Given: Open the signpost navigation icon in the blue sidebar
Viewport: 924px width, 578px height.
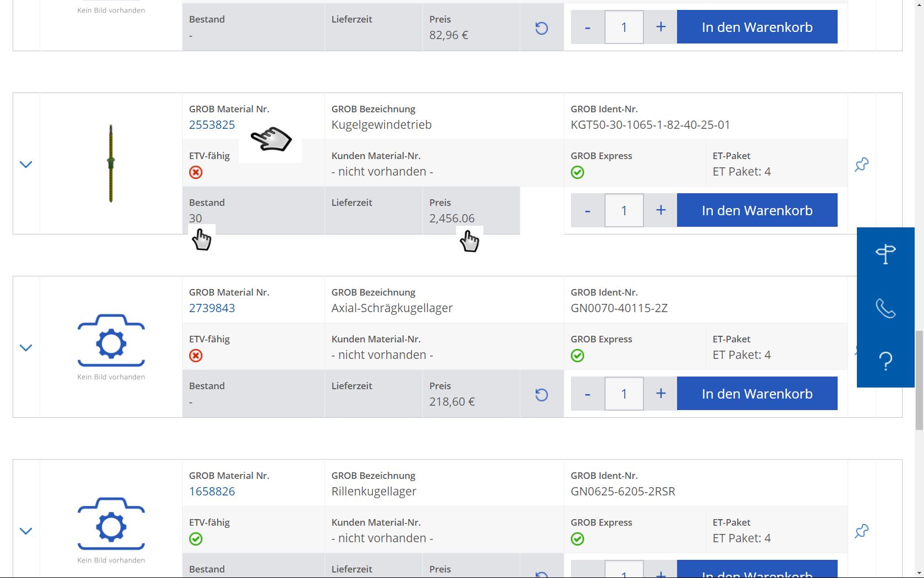Looking at the screenshot, I should click(886, 254).
